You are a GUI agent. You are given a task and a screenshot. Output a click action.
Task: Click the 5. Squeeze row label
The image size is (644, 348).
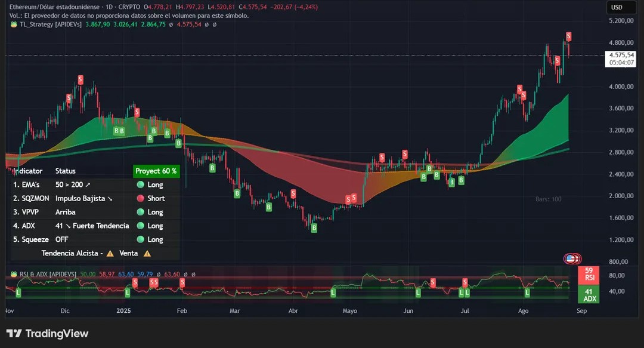31,239
